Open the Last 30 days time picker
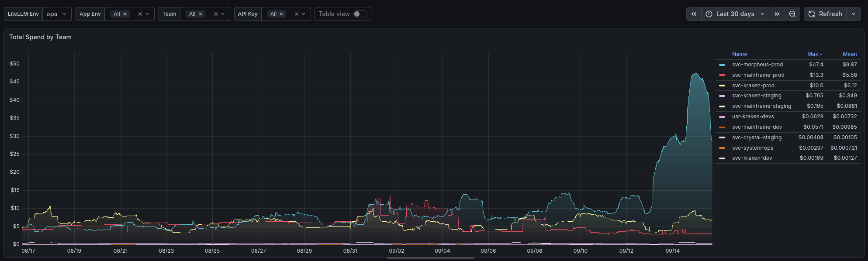Viewport: 868px width, 261px height. (736, 14)
